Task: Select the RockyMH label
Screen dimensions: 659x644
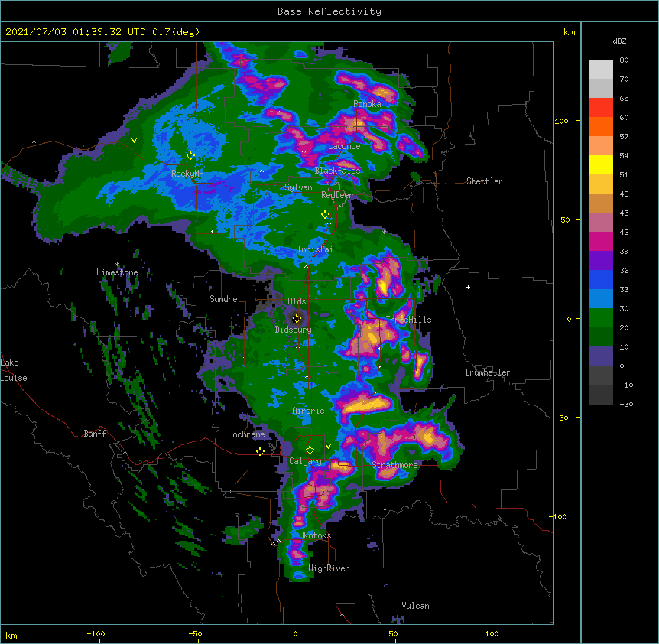Action: [187, 173]
